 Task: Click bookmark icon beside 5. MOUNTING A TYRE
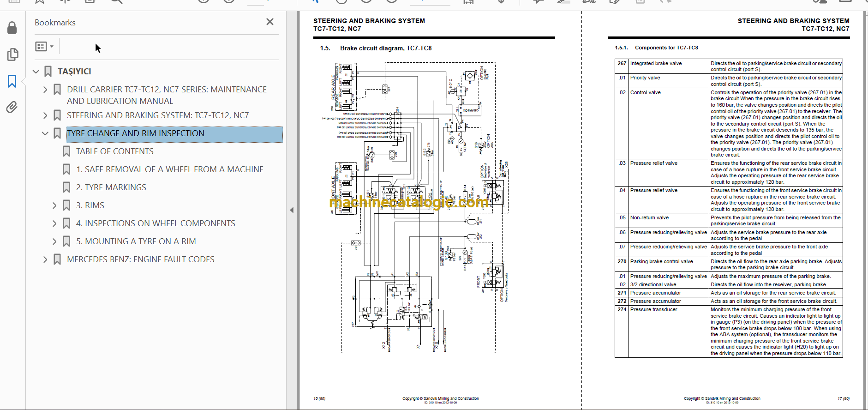66,241
